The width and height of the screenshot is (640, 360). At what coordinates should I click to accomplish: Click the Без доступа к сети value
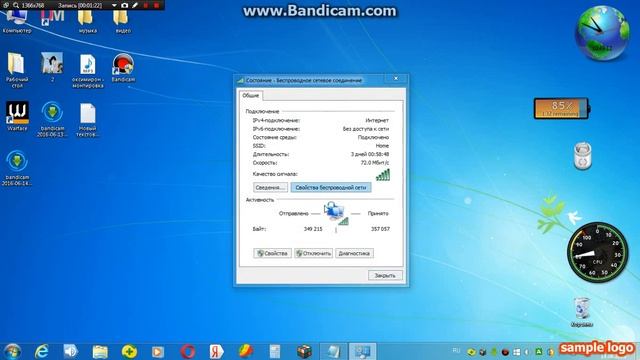point(366,129)
